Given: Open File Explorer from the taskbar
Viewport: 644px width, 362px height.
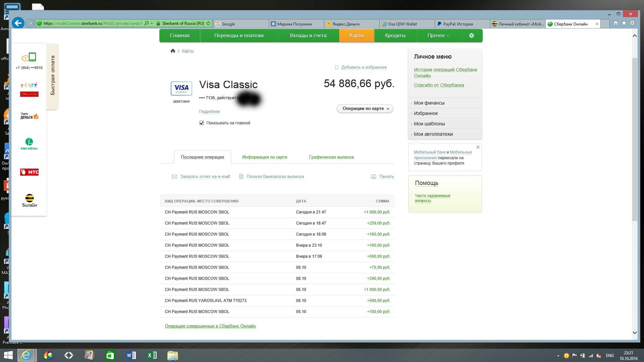Looking at the screenshot, I should (172, 355).
